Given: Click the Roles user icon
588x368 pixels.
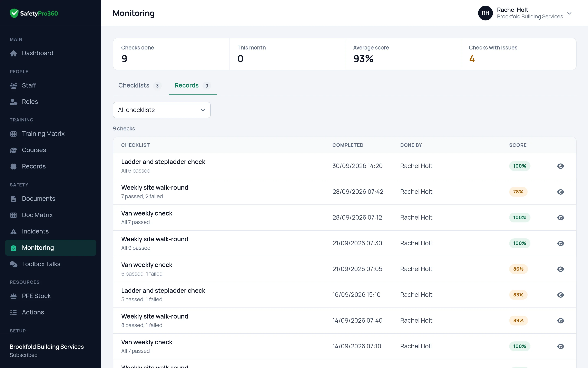Looking at the screenshot, I should (14, 102).
